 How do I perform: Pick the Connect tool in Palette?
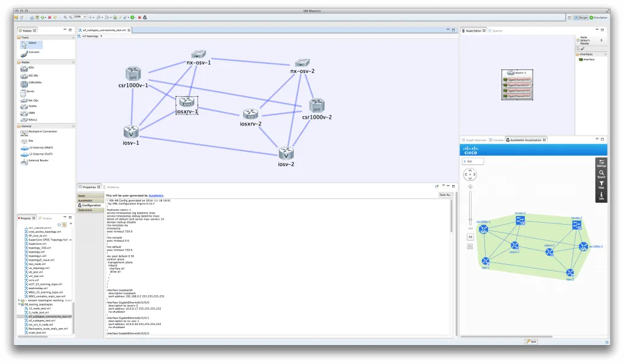click(30, 53)
